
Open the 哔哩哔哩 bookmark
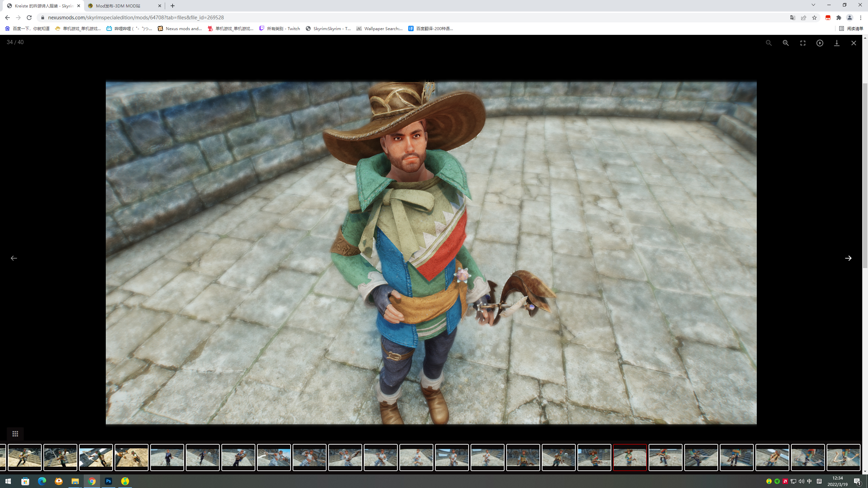tap(129, 28)
